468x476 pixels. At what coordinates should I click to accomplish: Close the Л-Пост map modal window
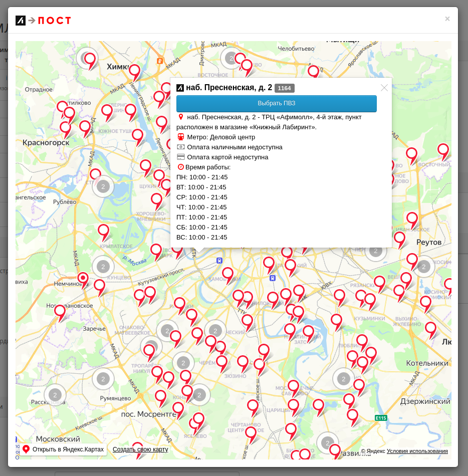(x=447, y=19)
